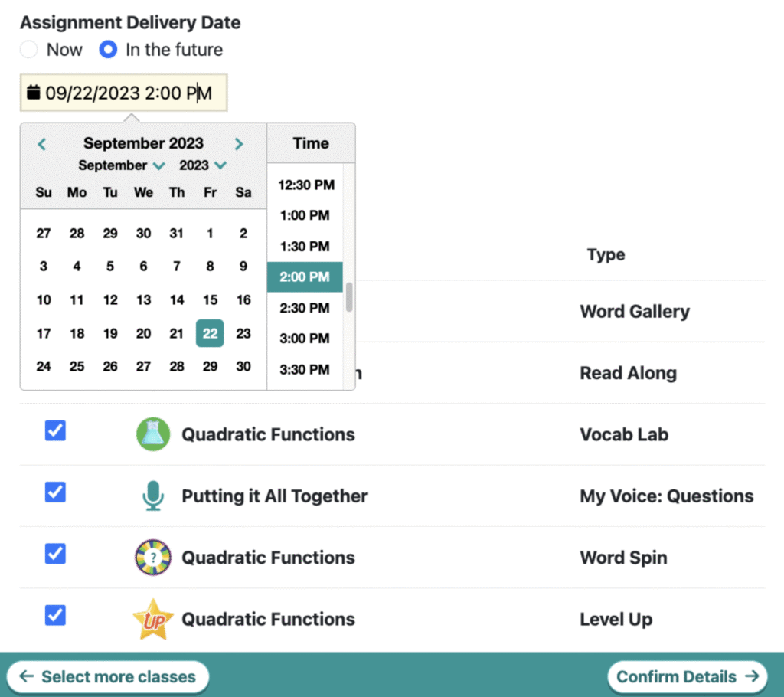Viewport: 784px width, 697px height.
Task: Click the Vocab Lab flask icon
Action: (153, 434)
